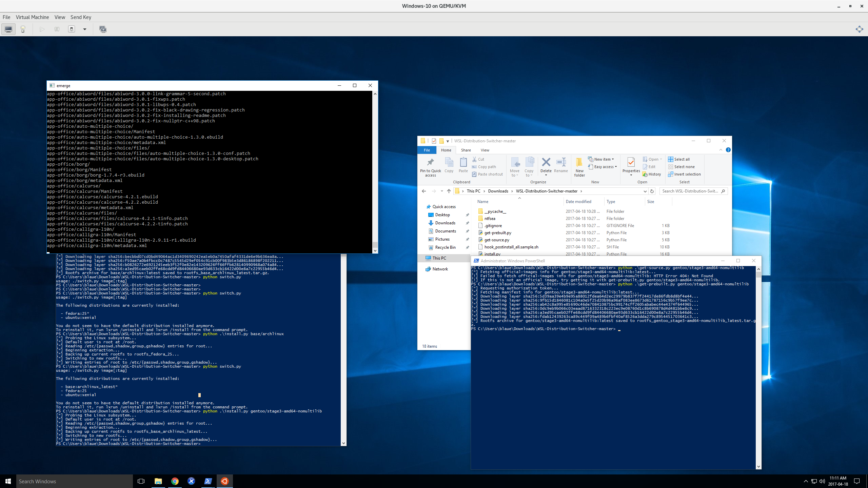Open the virt-manager File menu
The height and width of the screenshot is (488, 868).
[6, 17]
